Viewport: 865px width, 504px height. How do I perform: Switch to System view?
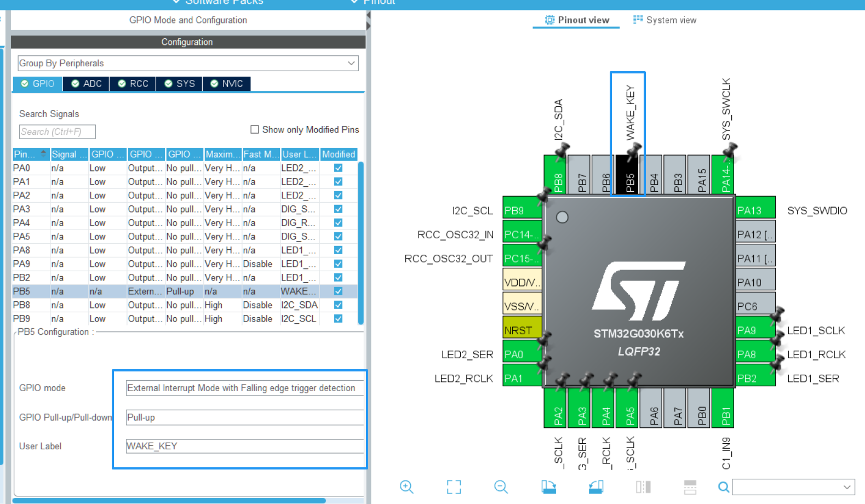[x=664, y=20]
